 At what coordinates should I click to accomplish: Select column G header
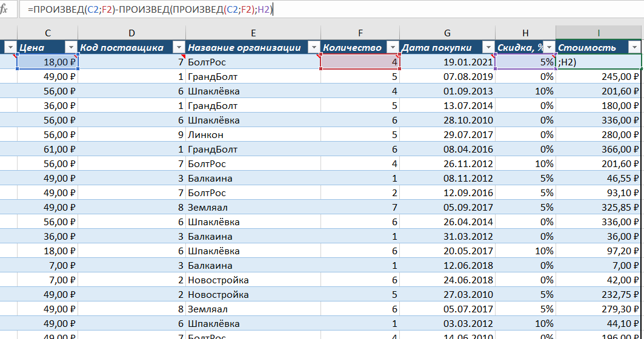click(x=447, y=33)
